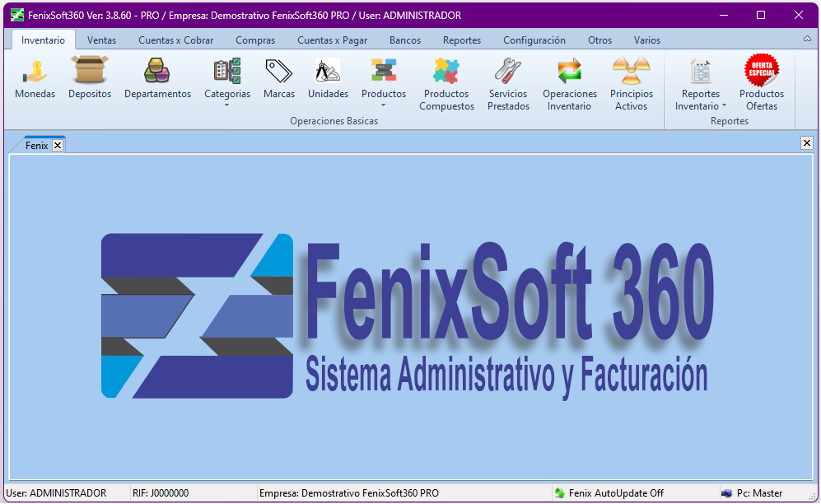Click the Categorias checklist icon
Image resolution: width=821 pixels, height=504 pixels.
[x=227, y=71]
